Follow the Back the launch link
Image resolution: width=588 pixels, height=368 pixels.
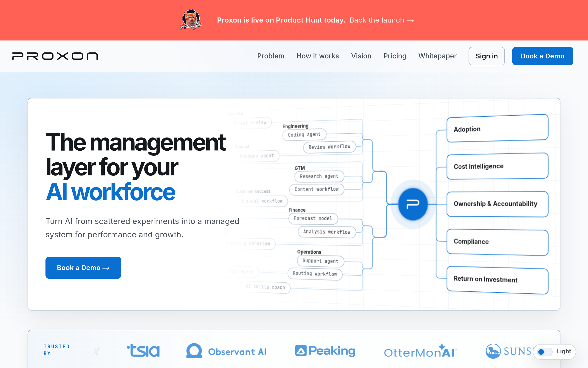pos(382,20)
